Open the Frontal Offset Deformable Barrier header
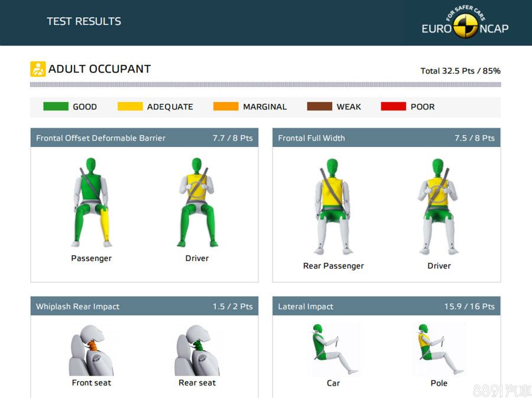Image resolution: width=532 pixels, height=398 pixels. pyautogui.click(x=144, y=138)
